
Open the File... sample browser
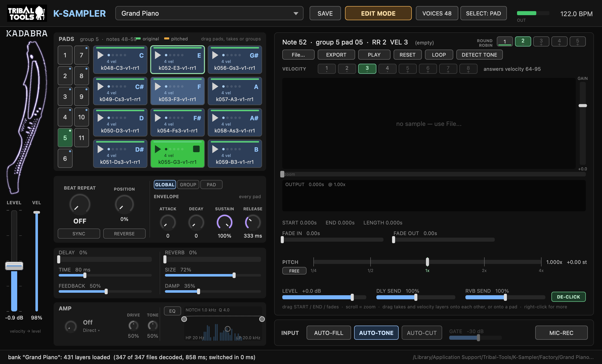coord(298,55)
